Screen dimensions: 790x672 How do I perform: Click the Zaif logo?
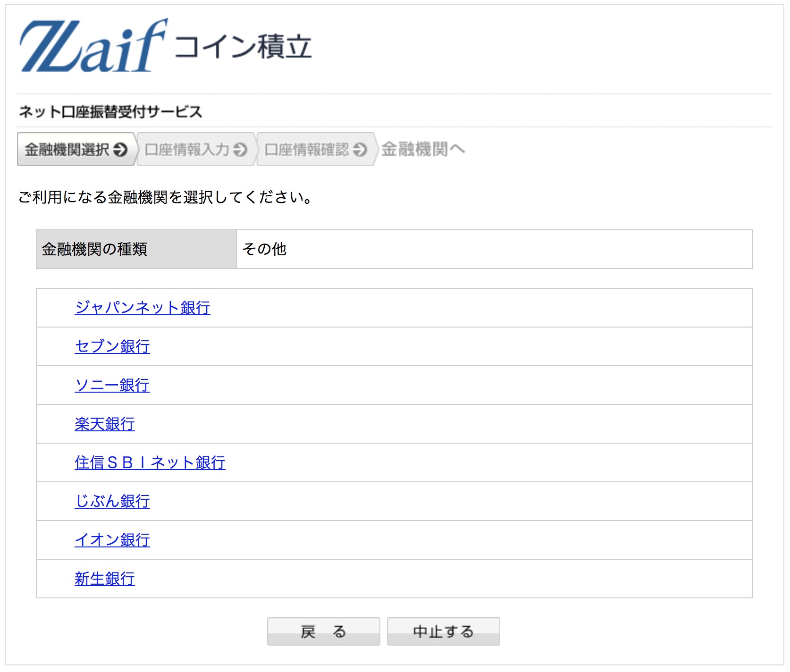click(94, 45)
